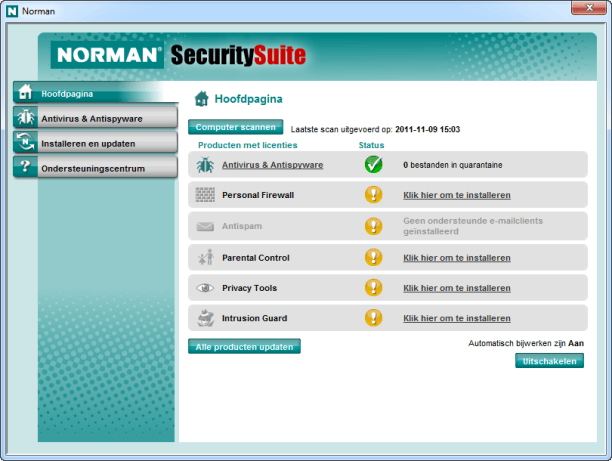Click the yellow warning icon for Antispam
This screenshot has height=461, width=612.
[x=374, y=226]
